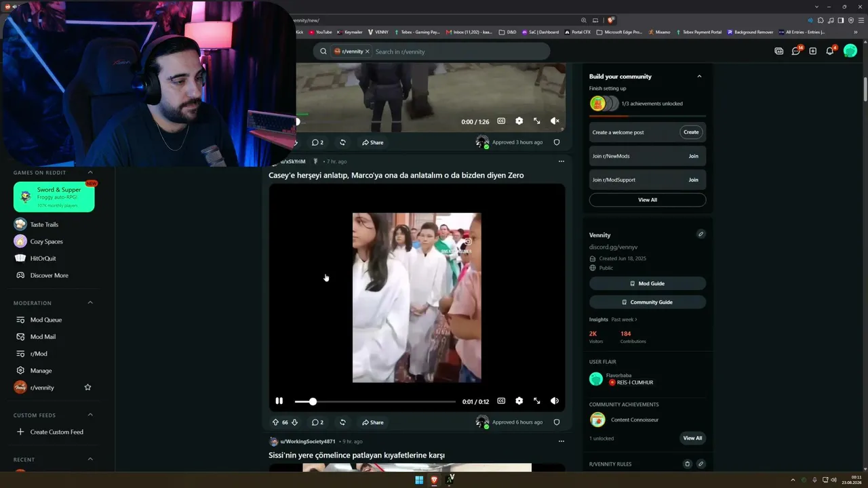Open settings gear on the 1:26 video
This screenshot has width=868, height=488.
(519, 121)
